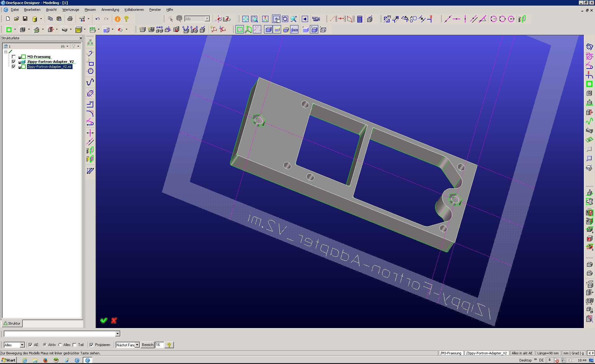595x364 pixels.
Task: Select the Alles radio button
Action: pos(60,345)
